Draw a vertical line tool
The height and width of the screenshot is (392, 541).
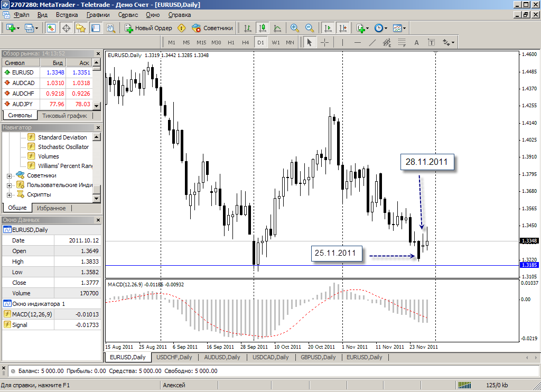pyautogui.click(x=342, y=42)
